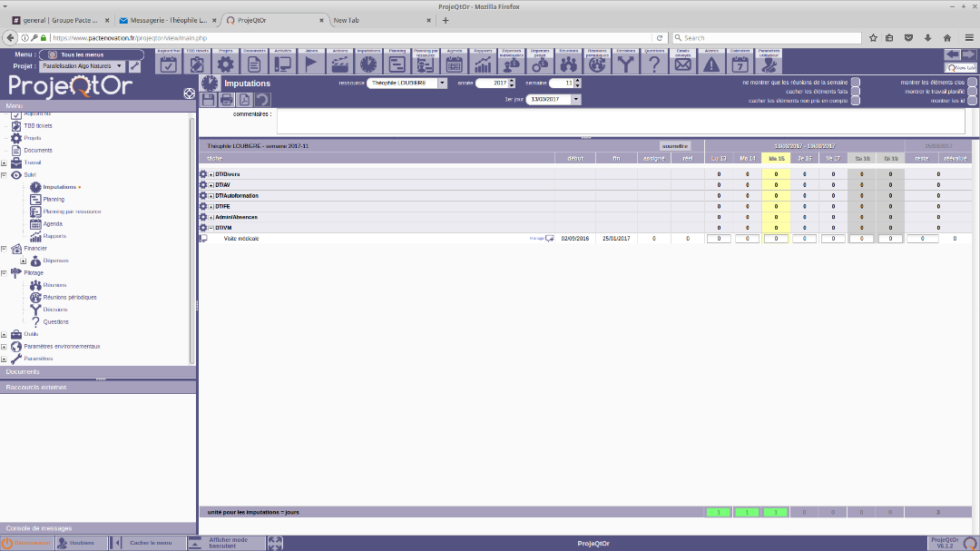The image size is (980, 551).
Task: Click the save imputations floppy disk icon
Action: coord(209,100)
